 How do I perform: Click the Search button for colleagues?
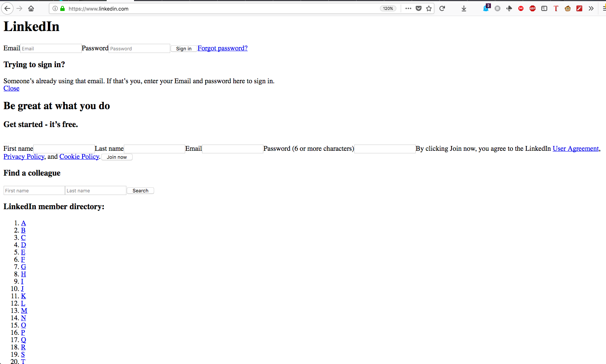coord(140,191)
